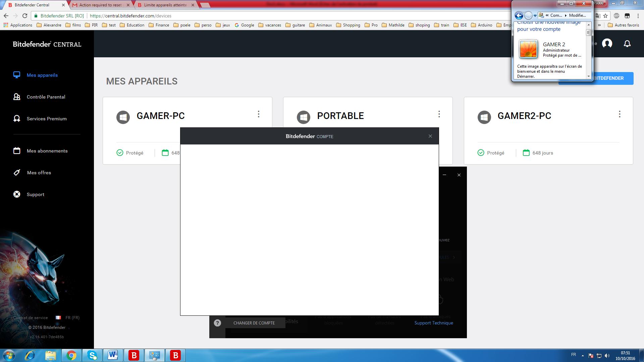
Task: Click the Windows icon beside GAMER-PC
Action: [123, 117]
